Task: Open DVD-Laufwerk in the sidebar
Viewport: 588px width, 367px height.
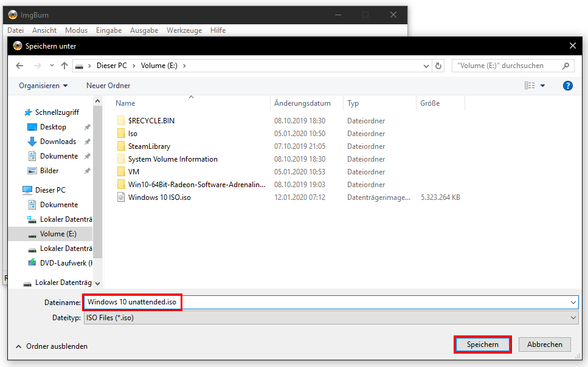Action: pos(66,263)
